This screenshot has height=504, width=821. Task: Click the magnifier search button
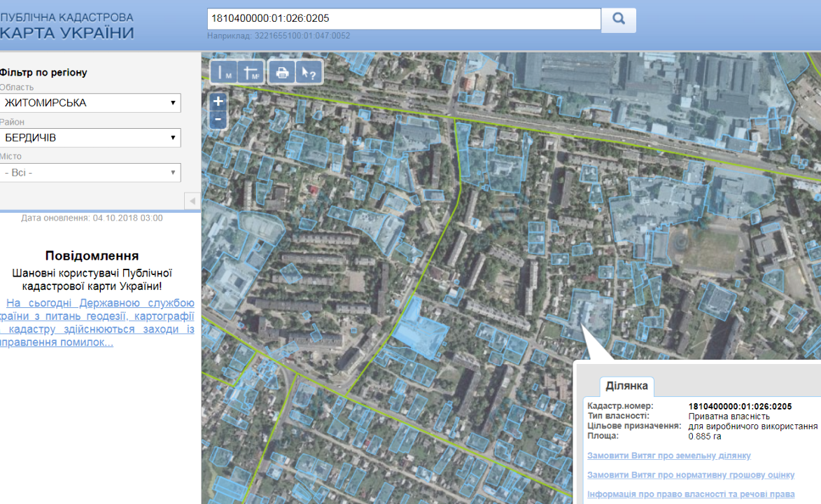[619, 20]
